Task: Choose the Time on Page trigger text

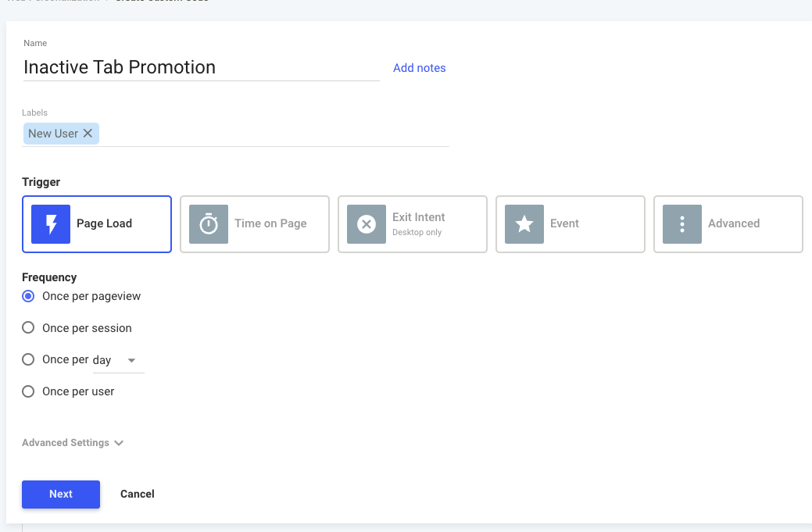Action: tap(270, 223)
